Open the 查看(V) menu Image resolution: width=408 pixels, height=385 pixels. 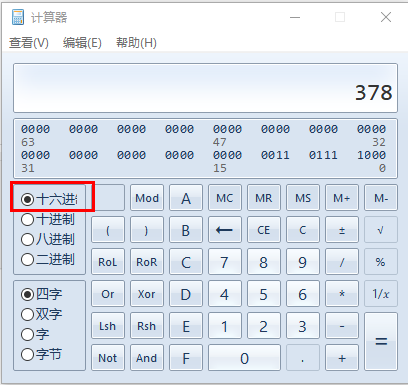(29, 43)
